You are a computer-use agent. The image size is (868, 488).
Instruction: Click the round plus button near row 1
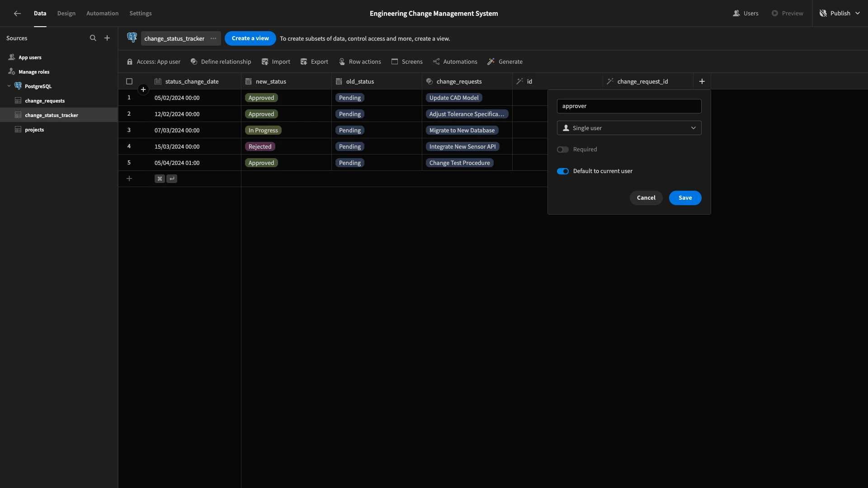pyautogui.click(x=143, y=89)
